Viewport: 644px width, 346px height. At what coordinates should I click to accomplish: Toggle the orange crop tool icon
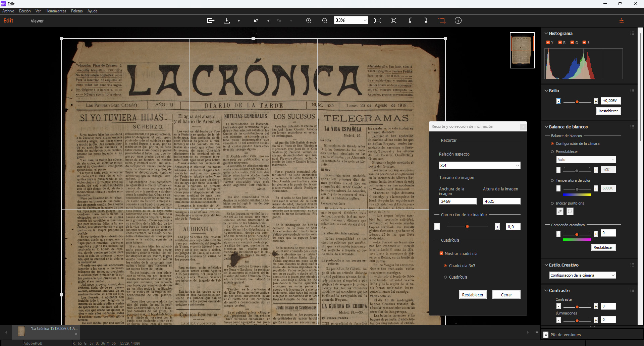pos(442,20)
